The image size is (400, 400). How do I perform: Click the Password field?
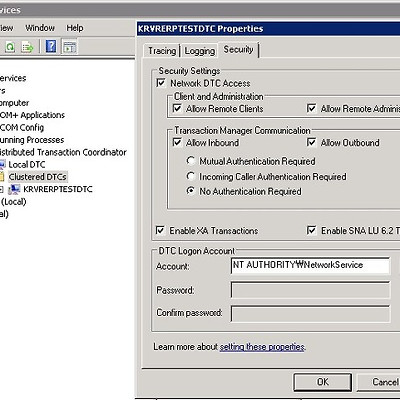point(310,290)
